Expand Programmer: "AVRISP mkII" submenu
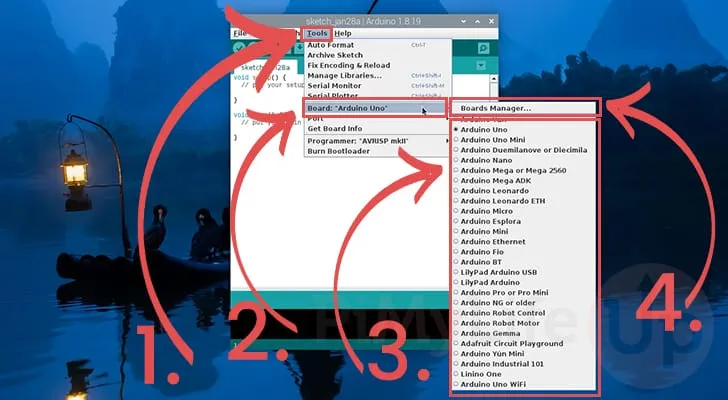The height and width of the screenshot is (400, 728). [377, 141]
